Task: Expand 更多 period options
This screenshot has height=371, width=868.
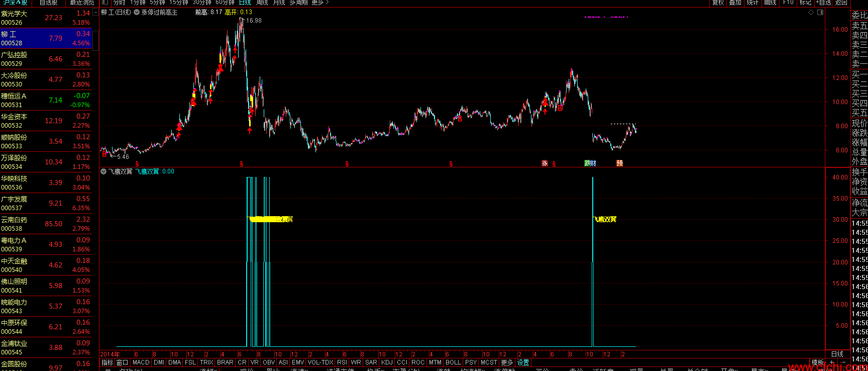Action: (x=320, y=3)
